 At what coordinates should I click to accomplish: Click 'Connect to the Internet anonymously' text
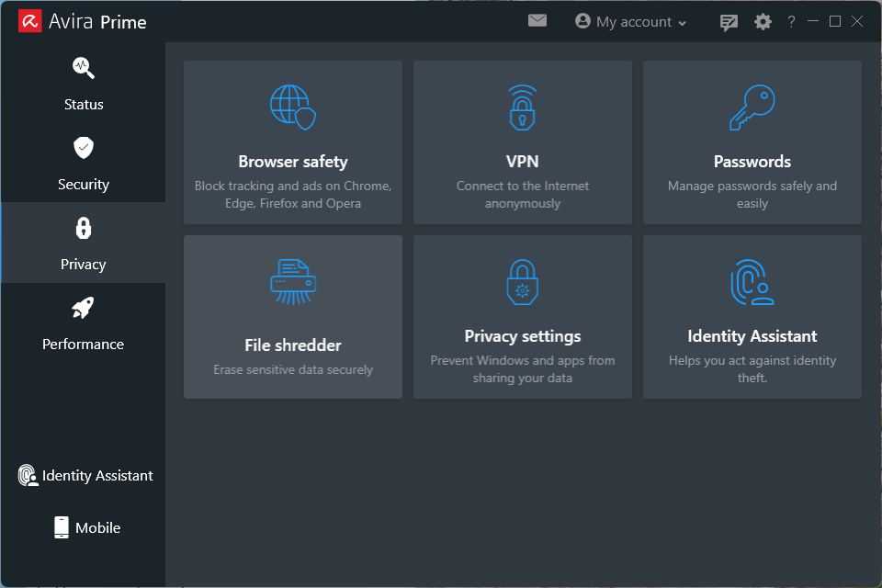point(523,194)
